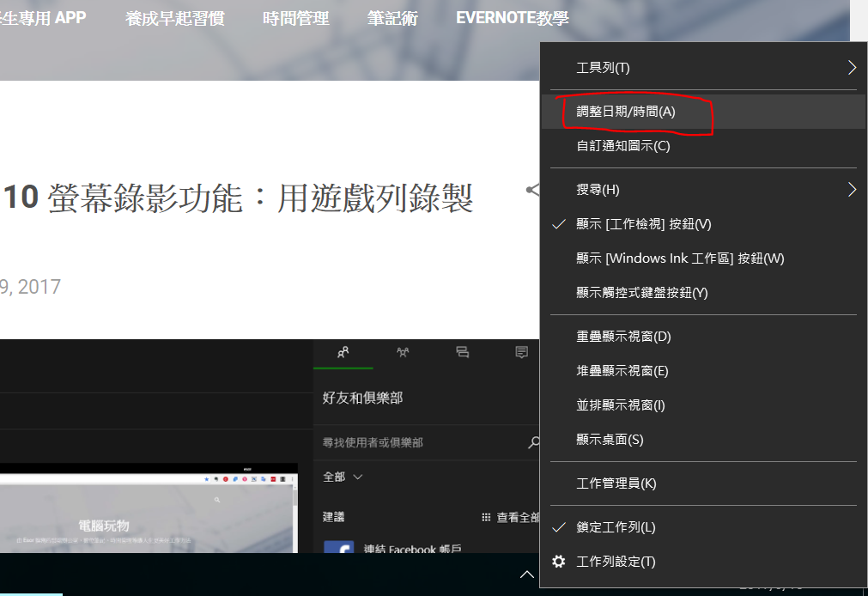Choose 自訂通知圖示(C) from context menu

click(703, 146)
